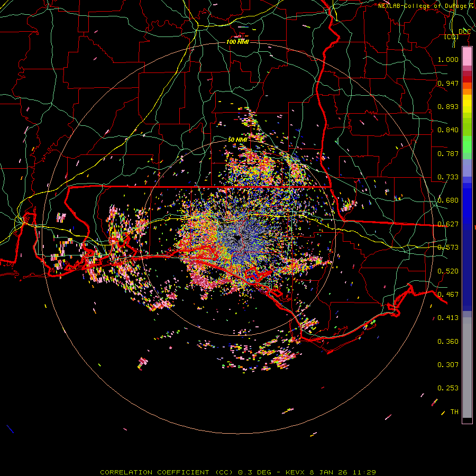This screenshot has height=476, width=476.
Task: Click the 0.840 legend value
Action: point(448,130)
